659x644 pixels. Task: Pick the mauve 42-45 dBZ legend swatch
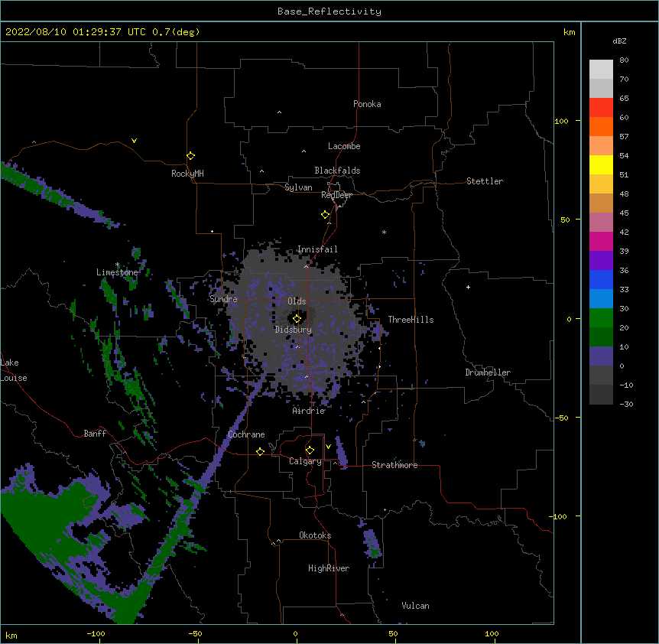coord(601,223)
